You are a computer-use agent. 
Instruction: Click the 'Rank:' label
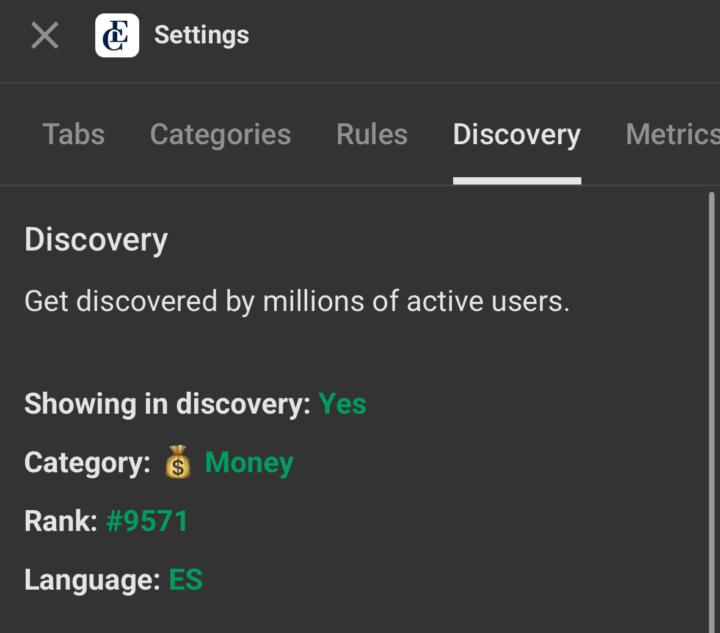point(61,521)
